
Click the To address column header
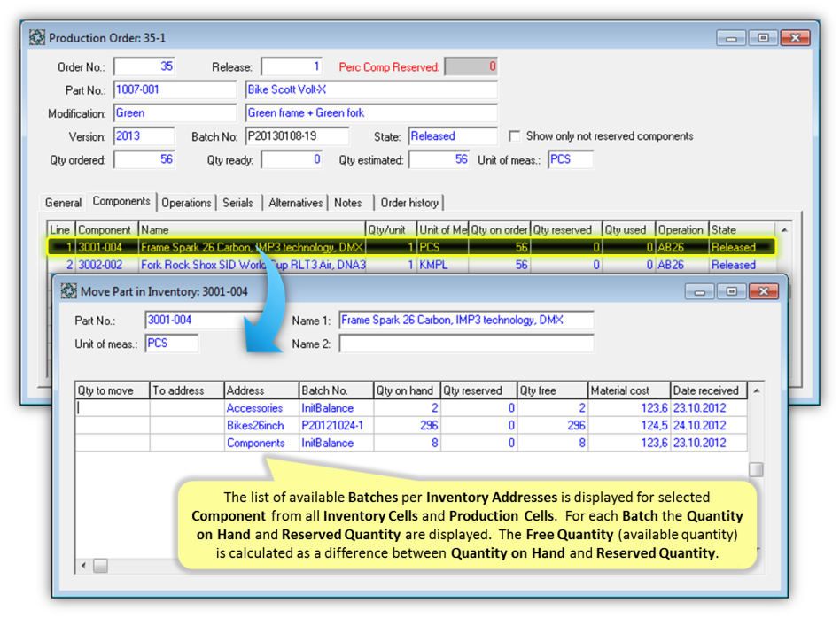click(186, 390)
